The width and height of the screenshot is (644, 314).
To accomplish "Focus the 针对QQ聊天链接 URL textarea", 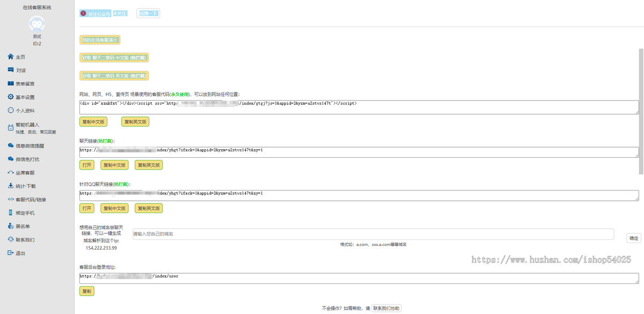I will [x=359, y=195].
